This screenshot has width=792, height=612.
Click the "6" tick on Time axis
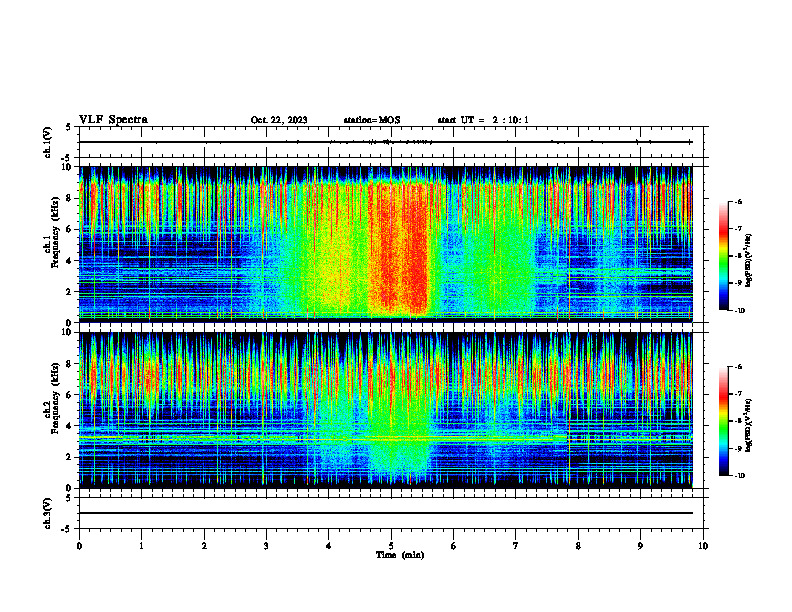tap(454, 546)
